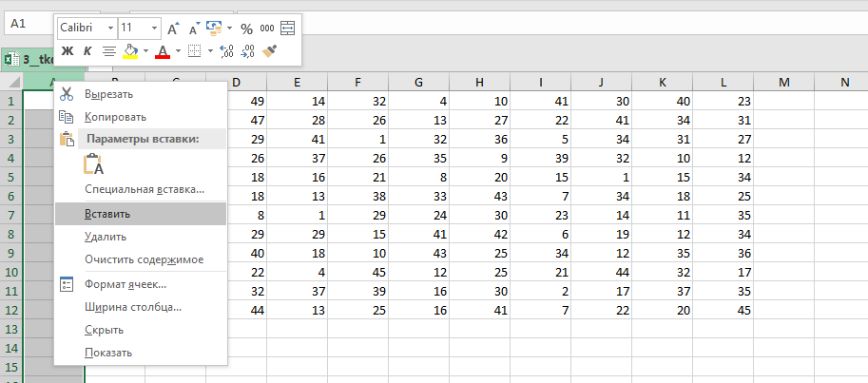This screenshot has width=868, height=383.
Task: Click the paste option clipboard icon
Action: click(93, 163)
